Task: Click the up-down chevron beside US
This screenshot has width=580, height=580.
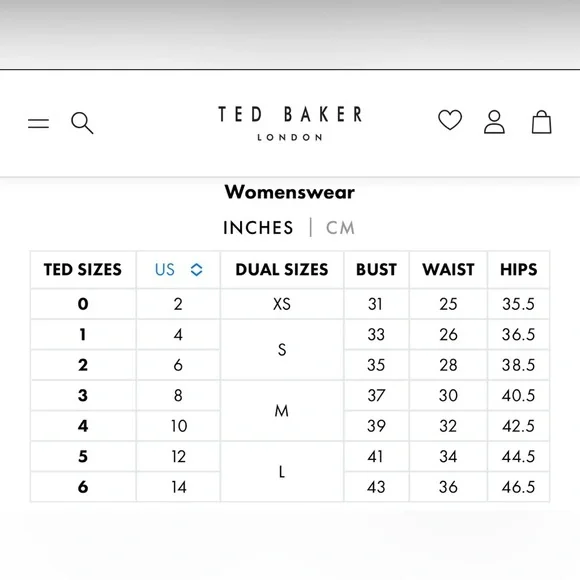Action: (196, 270)
